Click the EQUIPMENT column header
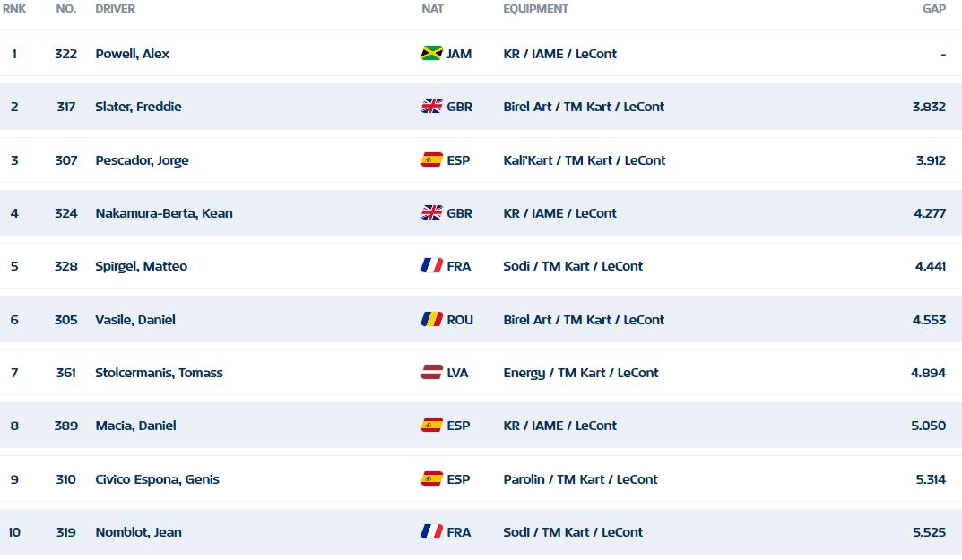 [x=535, y=9]
